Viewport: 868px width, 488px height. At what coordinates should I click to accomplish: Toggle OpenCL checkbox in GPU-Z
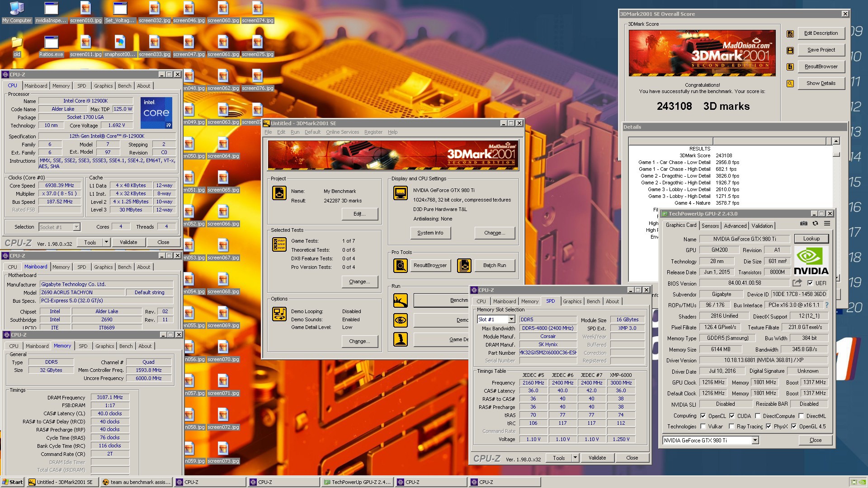703,416
